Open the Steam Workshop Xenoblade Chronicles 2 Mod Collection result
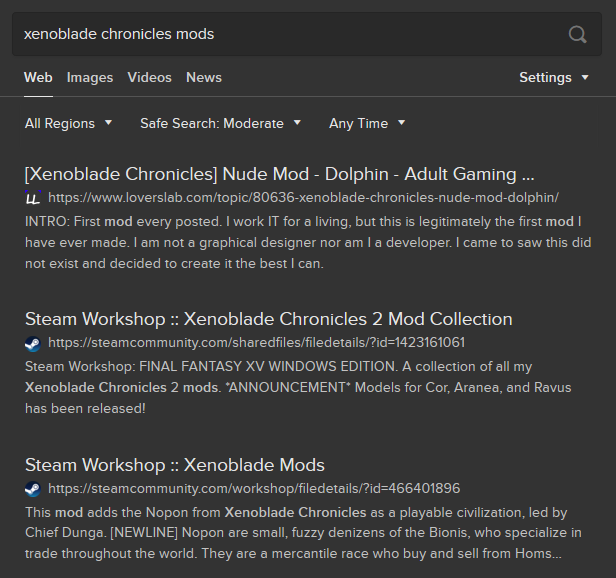Image resolution: width=616 pixels, height=578 pixels. click(269, 319)
